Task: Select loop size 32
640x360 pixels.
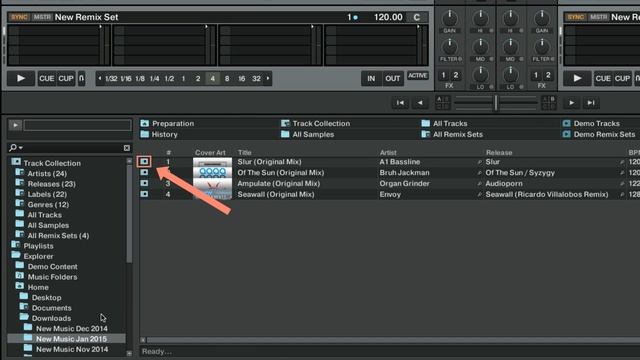Action: 256,79
